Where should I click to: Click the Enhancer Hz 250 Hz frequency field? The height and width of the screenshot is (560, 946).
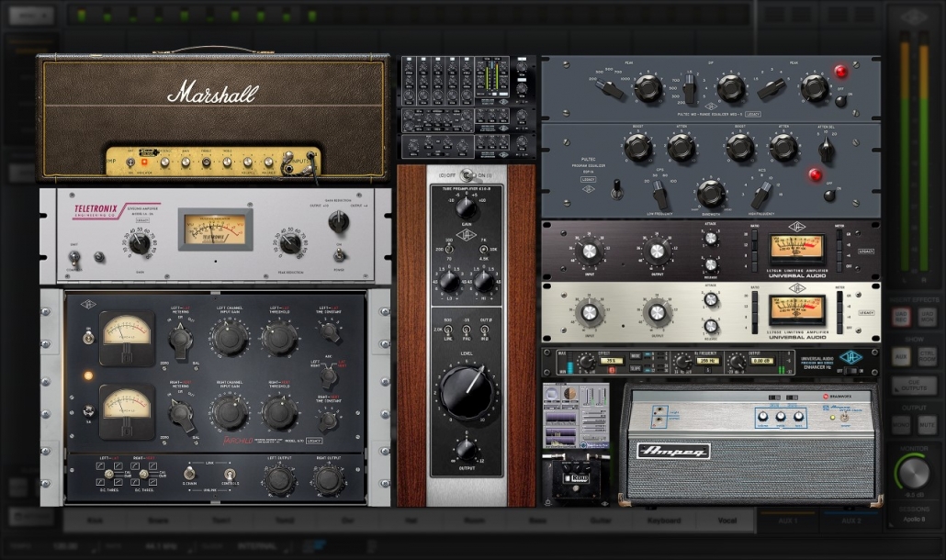(x=706, y=361)
